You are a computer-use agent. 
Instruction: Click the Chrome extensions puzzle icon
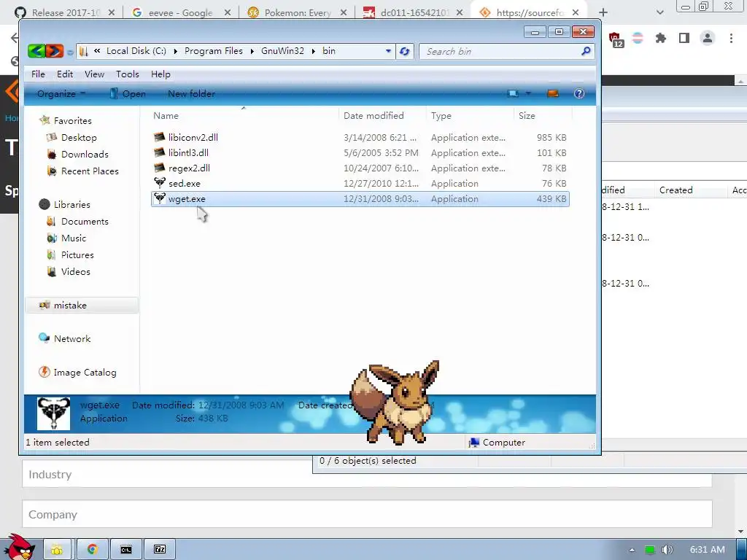[660, 38]
